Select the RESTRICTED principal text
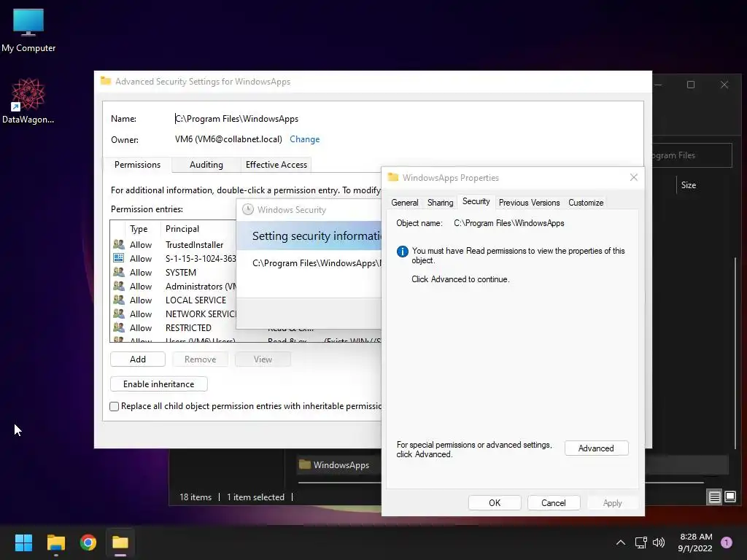This screenshot has height=560, width=747. [188, 327]
